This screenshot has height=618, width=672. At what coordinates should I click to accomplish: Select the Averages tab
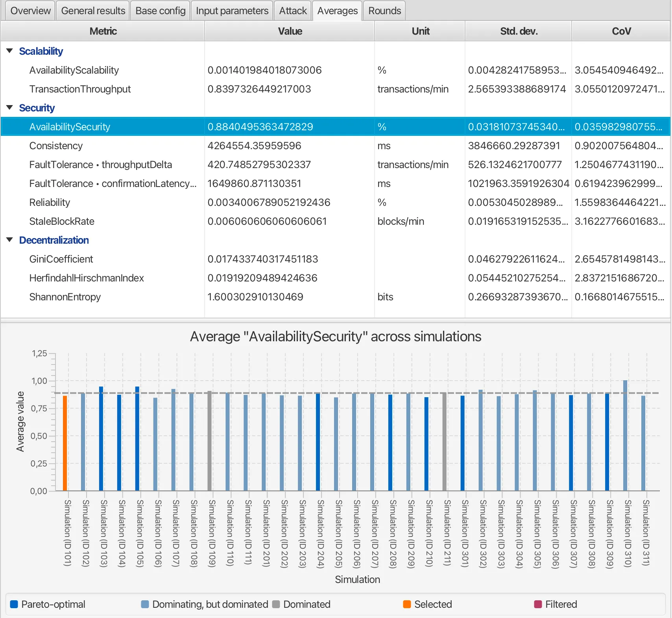pos(337,11)
